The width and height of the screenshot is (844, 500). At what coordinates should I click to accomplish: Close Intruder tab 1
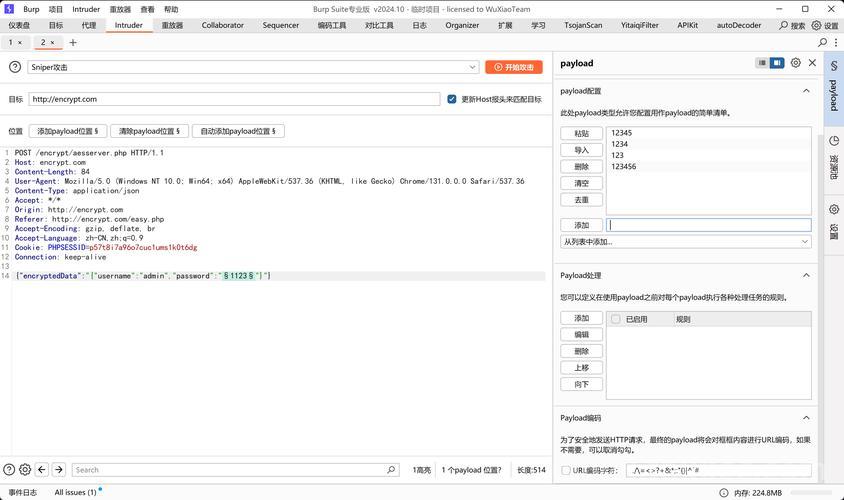(x=20, y=43)
